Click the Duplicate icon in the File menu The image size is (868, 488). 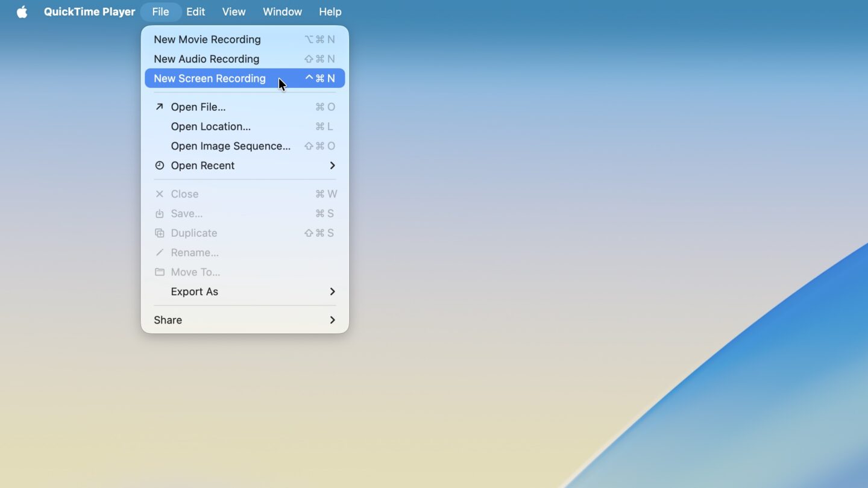tap(159, 233)
